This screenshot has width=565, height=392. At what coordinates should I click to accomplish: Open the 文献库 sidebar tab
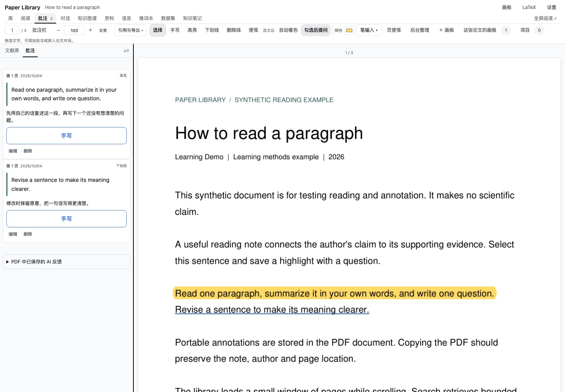click(x=12, y=51)
